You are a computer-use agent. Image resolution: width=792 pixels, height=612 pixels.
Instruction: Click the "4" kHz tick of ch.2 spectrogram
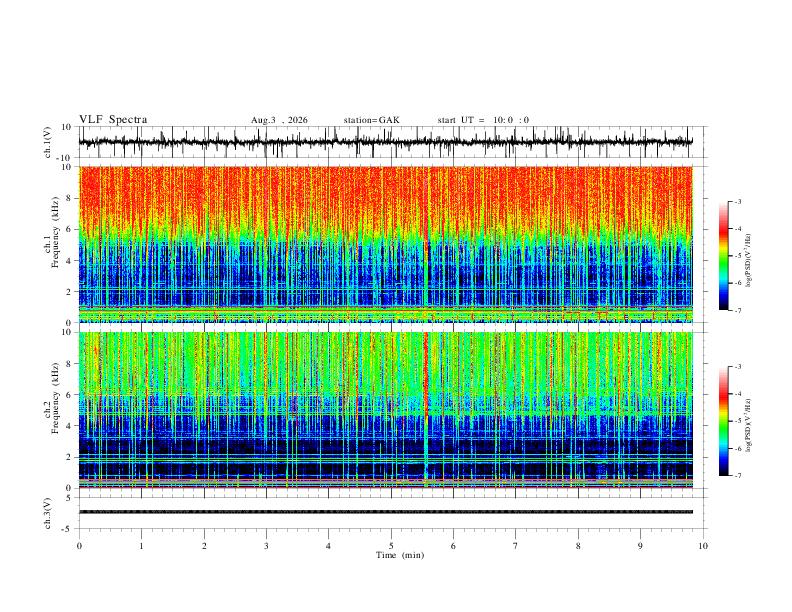coord(70,426)
